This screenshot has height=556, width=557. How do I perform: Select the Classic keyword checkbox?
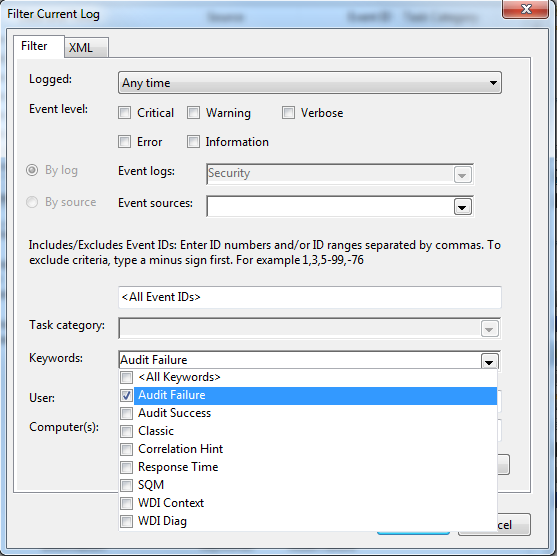126,431
